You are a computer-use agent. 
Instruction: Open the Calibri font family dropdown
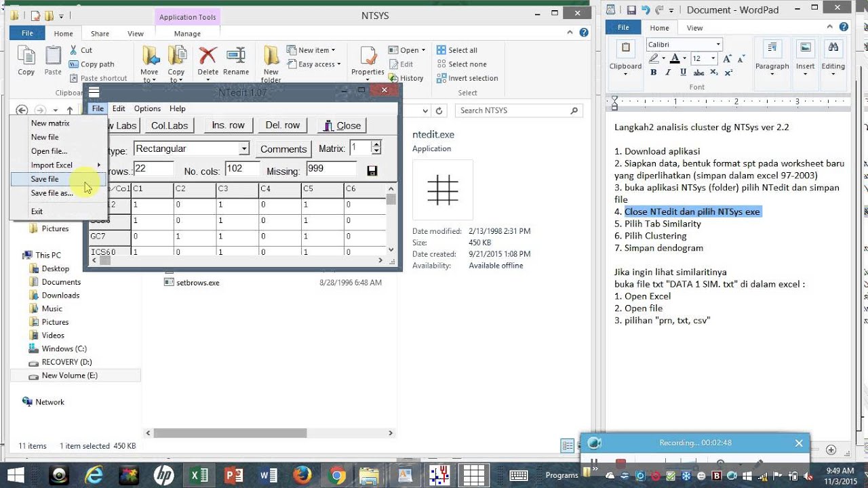[x=718, y=44]
